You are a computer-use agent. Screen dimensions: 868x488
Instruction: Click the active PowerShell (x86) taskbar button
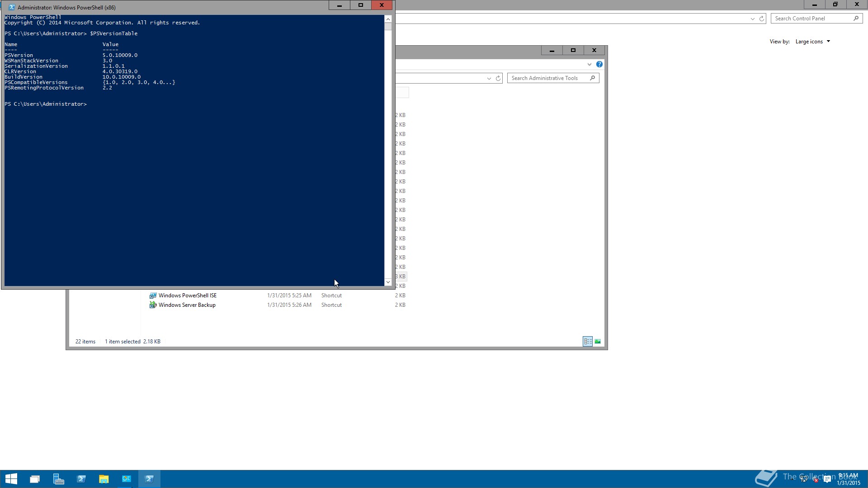click(x=149, y=479)
